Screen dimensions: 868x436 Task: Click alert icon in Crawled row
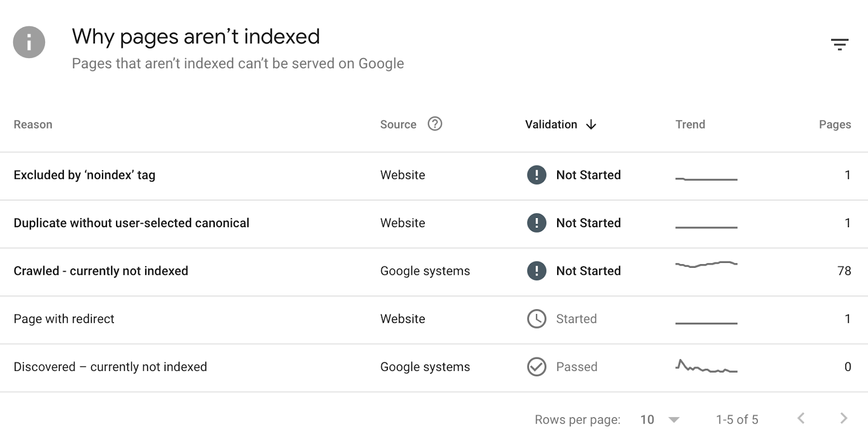537,271
